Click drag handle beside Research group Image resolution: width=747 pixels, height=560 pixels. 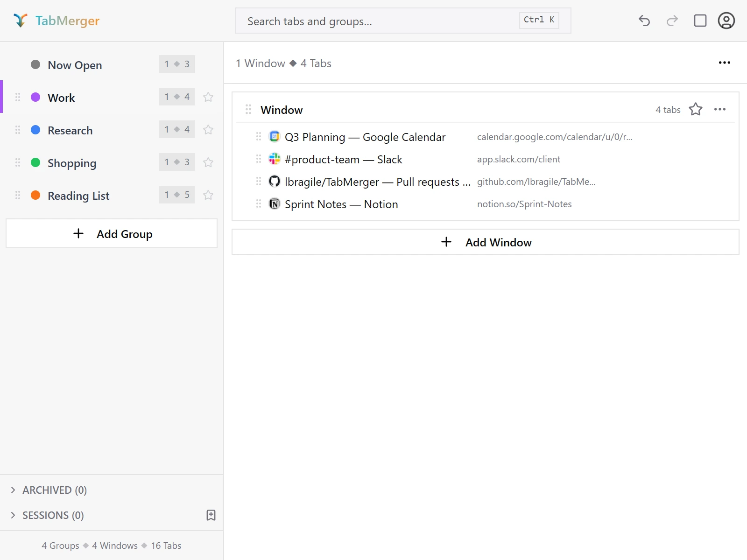pos(18,130)
